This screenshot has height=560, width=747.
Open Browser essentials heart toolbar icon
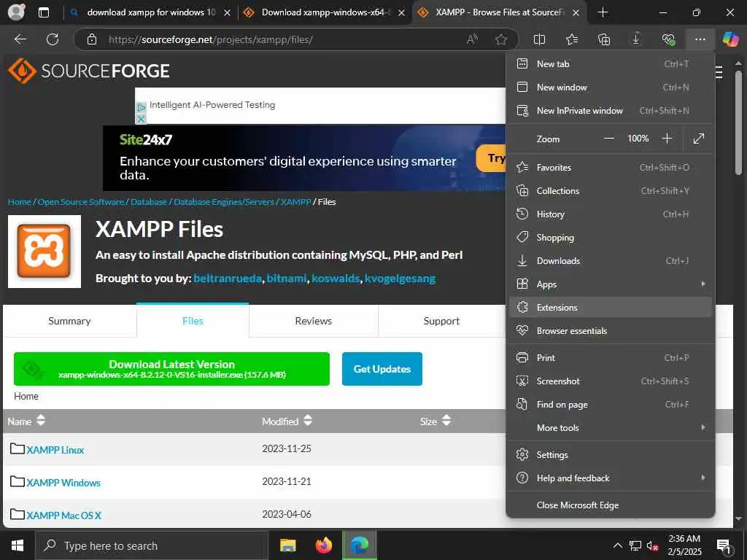pyautogui.click(x=668, y=39)
